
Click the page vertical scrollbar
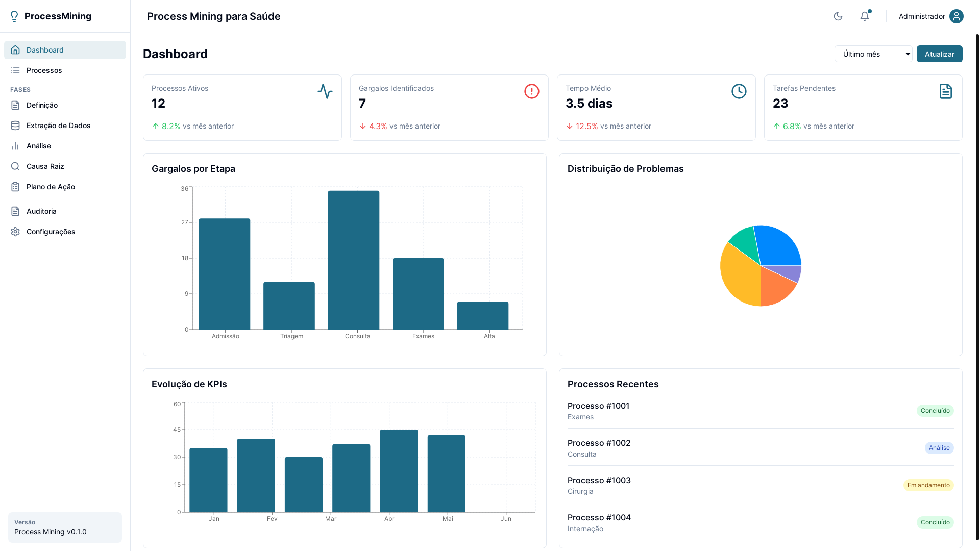coord(977,287)
